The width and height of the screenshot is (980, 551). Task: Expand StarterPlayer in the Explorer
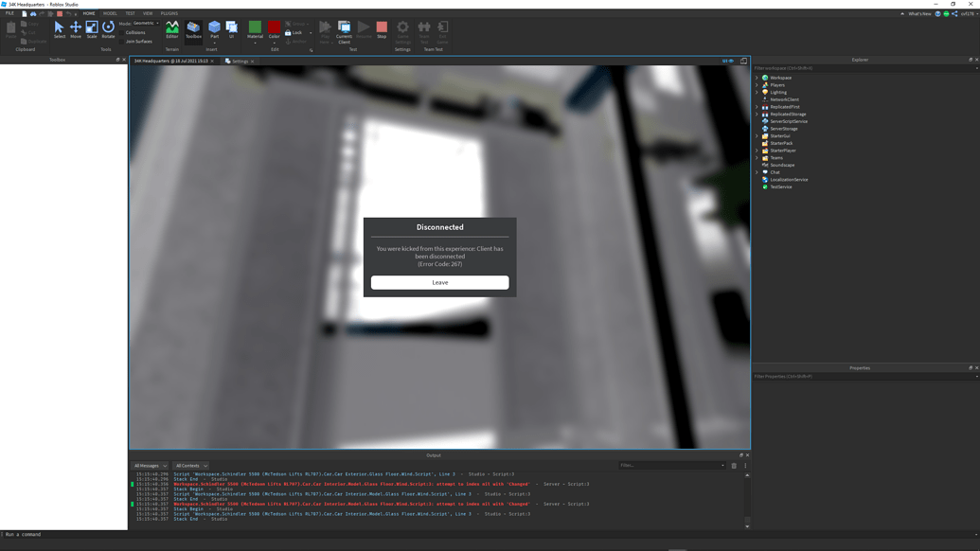coord(757,151)
